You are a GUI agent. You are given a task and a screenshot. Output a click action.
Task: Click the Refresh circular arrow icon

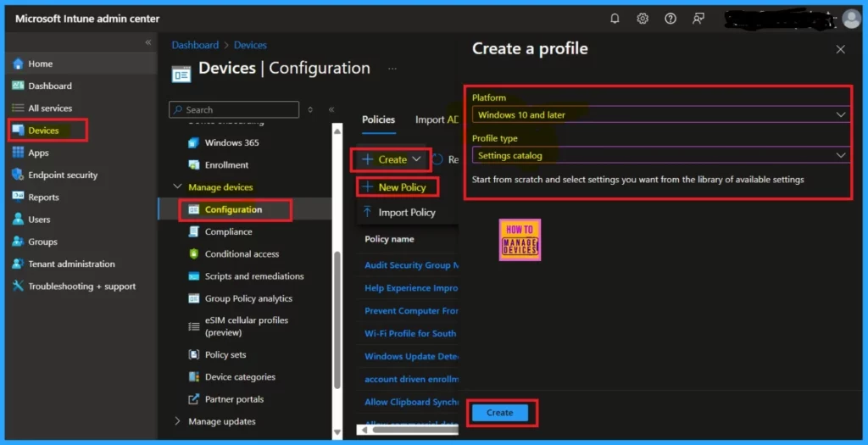tap(438, 159)
